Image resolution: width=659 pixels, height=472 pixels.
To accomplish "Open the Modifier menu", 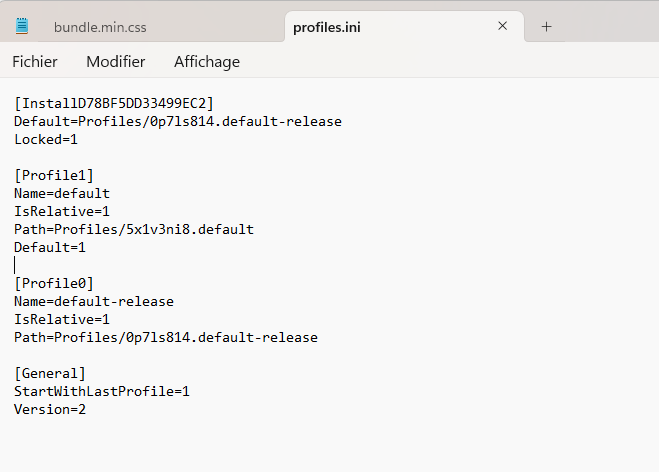I will [116, 62].
